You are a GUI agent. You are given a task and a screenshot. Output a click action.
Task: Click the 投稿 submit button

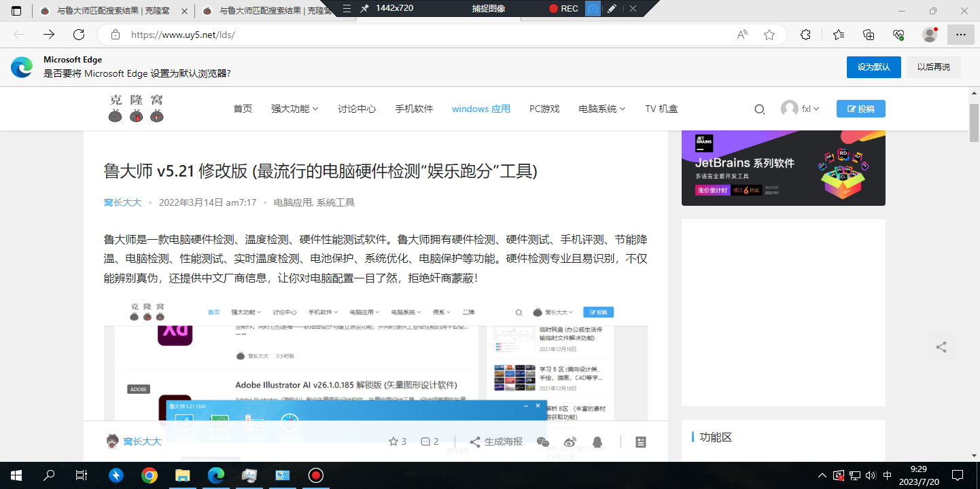coord(860,109)
